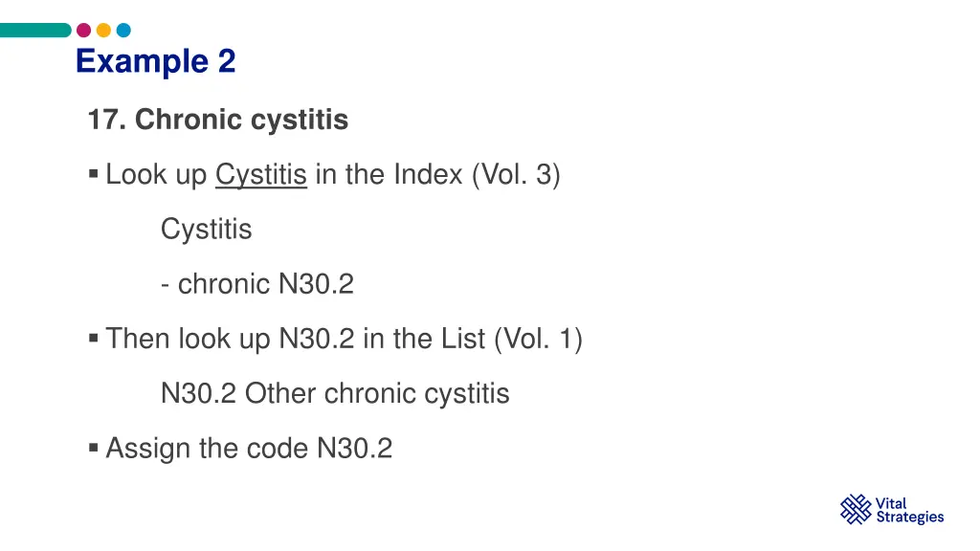Screen dimensions: 980x551
Task: Click the bullet before Then look up
Action: coord(94,339)
